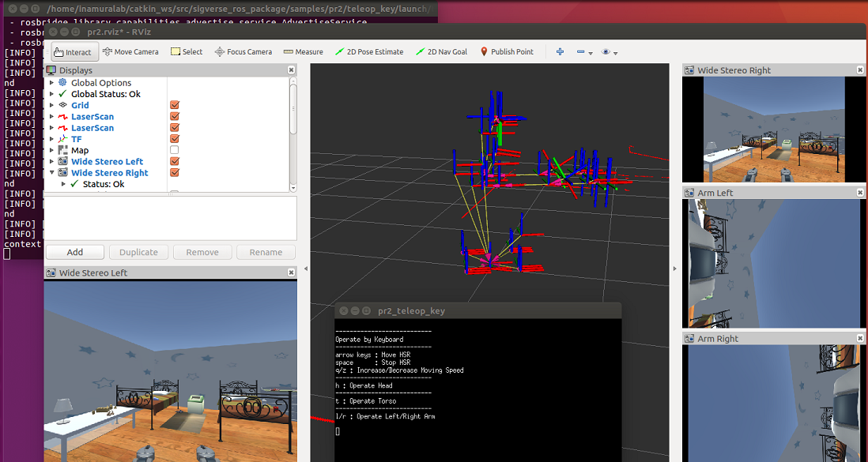
Task: Pick the Measure tool
Action: [x=303, y=52]
